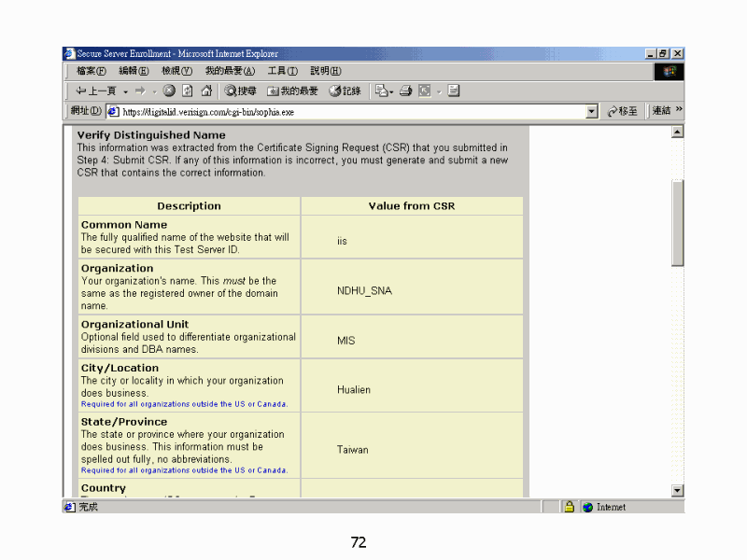The height and width of the screenshot is (560, 747).
Task: Click the Stop loading icon
Action: (x=169, y=91)
